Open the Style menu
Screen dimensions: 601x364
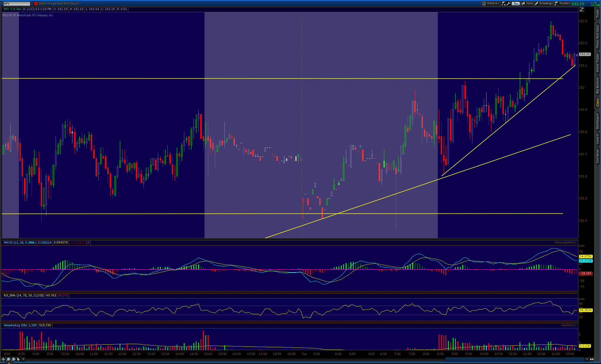[527, 3]
